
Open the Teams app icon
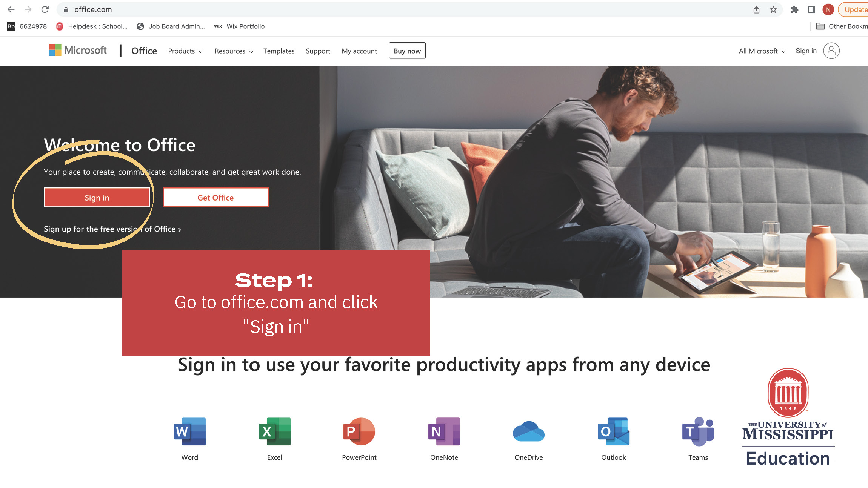click(698, 431)
